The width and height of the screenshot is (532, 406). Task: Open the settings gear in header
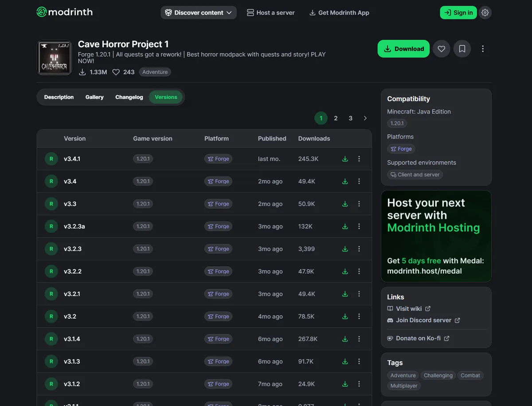485,12
